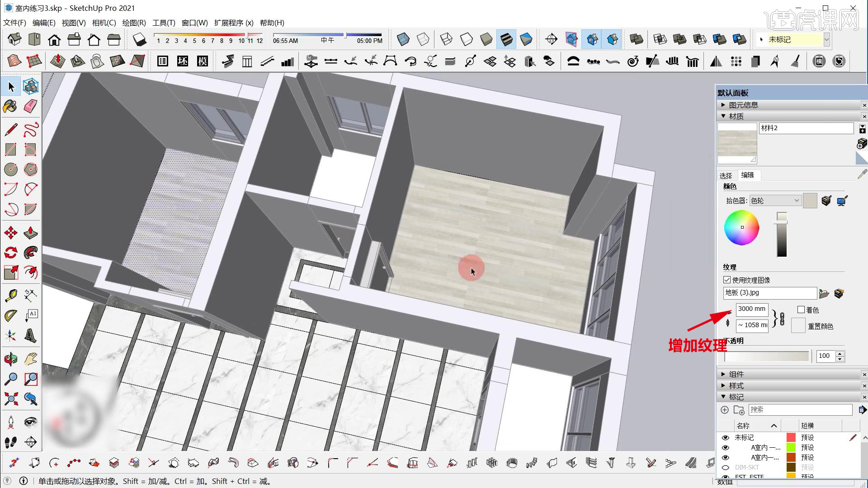Pick a hue on the color wheel

741,228
